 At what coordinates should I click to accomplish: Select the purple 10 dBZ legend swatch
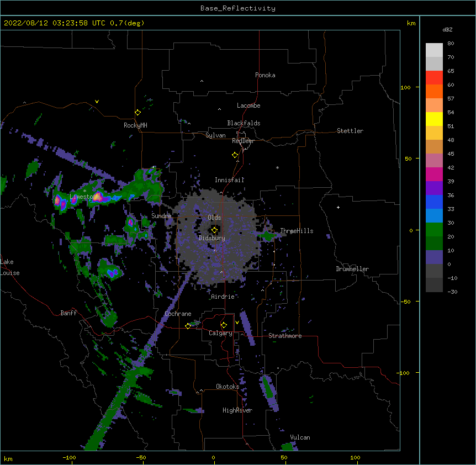pyautogui.click(x=434, y=257)
